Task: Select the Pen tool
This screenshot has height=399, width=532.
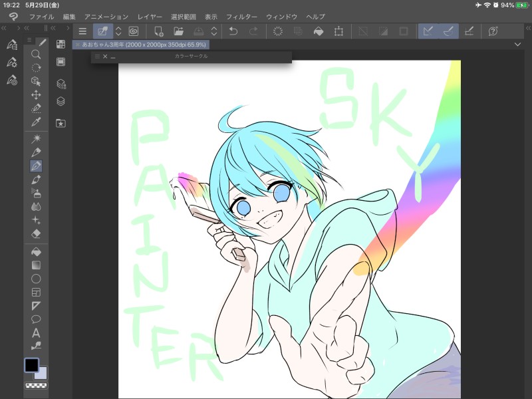Action: coord(36,152)
